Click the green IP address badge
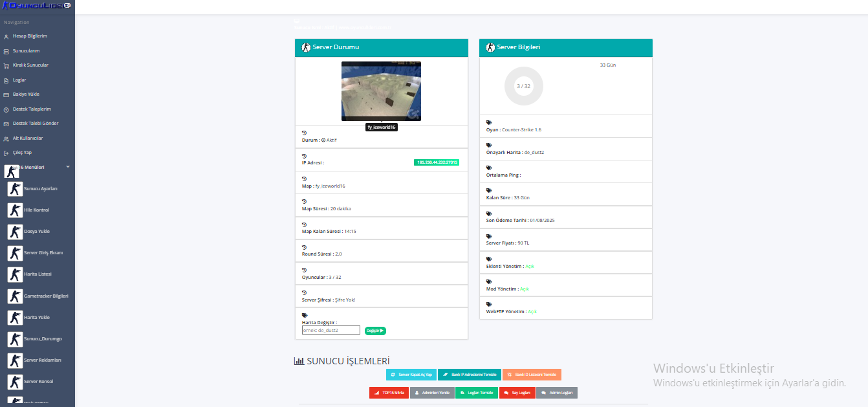Viewport: 868px width, 407px height. point(437,162)
